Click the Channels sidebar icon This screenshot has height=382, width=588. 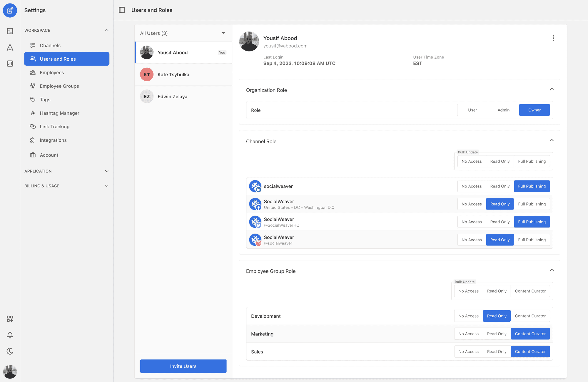[x=33, y=45]
